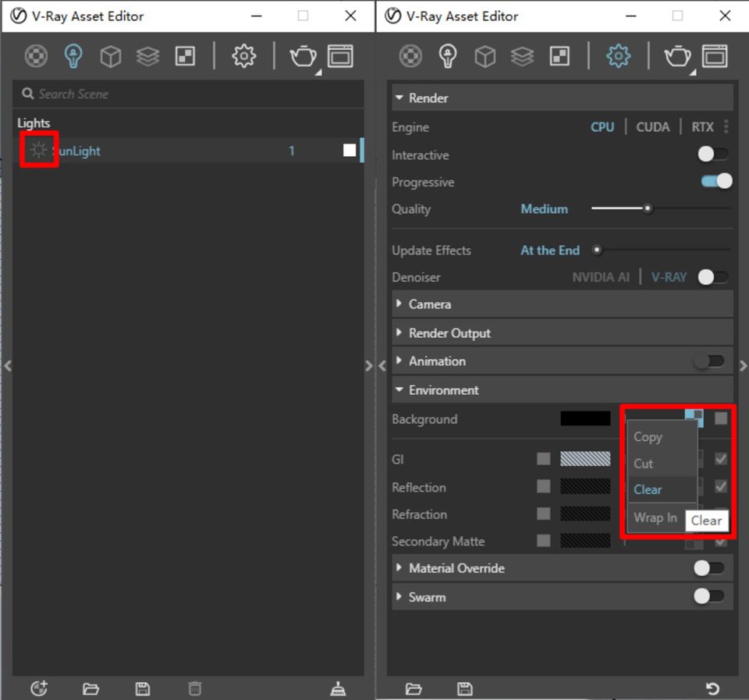
Task: Switch render engine to CUDA
Action: point(652,127)
